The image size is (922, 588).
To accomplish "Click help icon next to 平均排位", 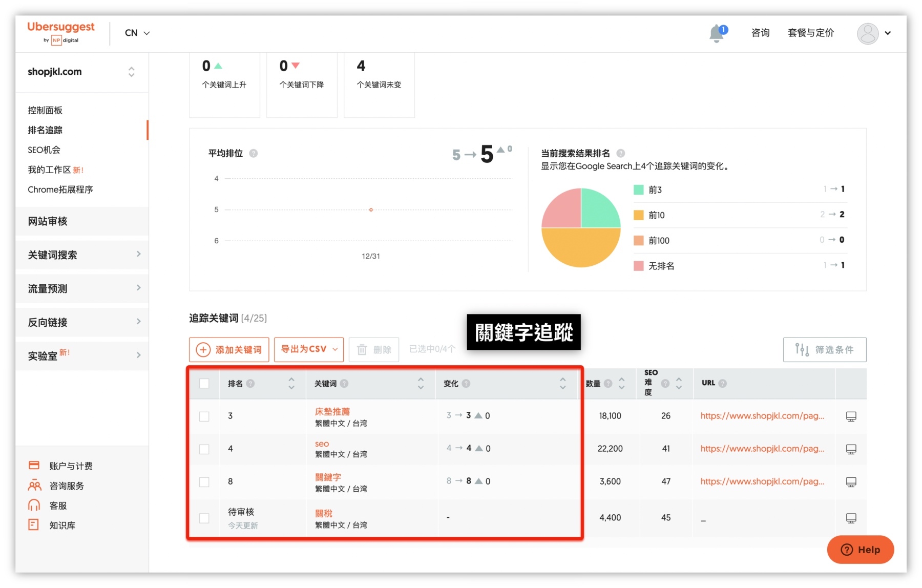I will tap(253, 153).
